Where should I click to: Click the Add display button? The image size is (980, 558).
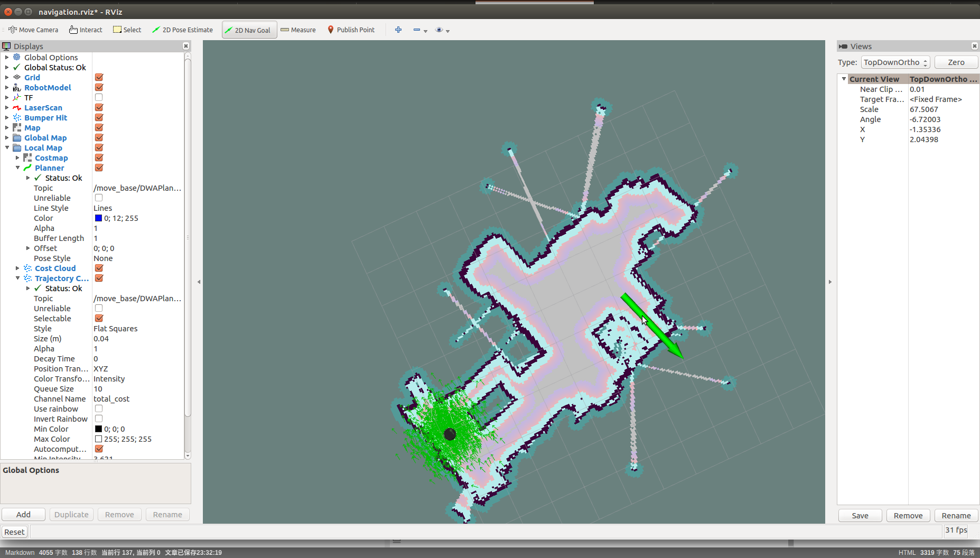[x=23, y=515]
